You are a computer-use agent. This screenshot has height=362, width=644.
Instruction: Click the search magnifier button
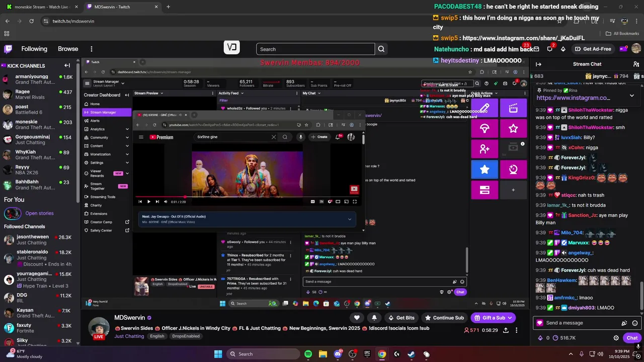[381, 49]
